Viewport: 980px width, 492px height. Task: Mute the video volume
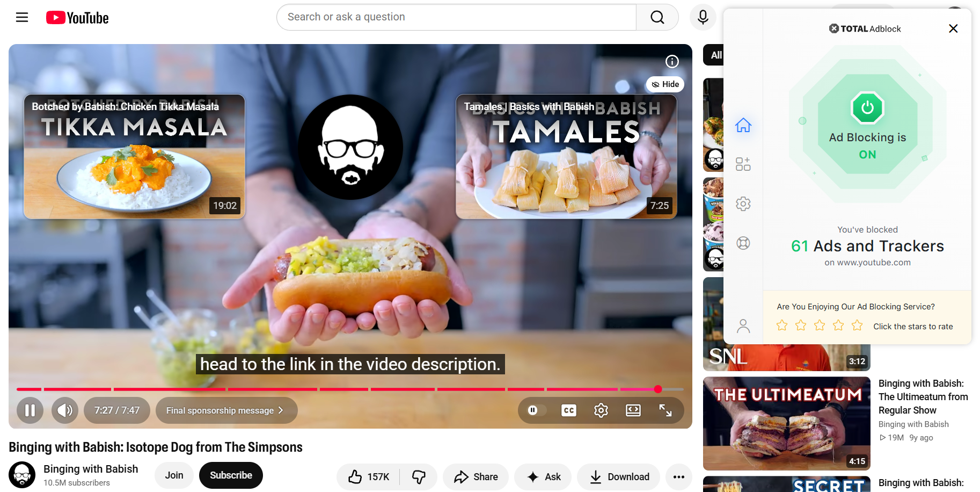(x=65, y=410)
